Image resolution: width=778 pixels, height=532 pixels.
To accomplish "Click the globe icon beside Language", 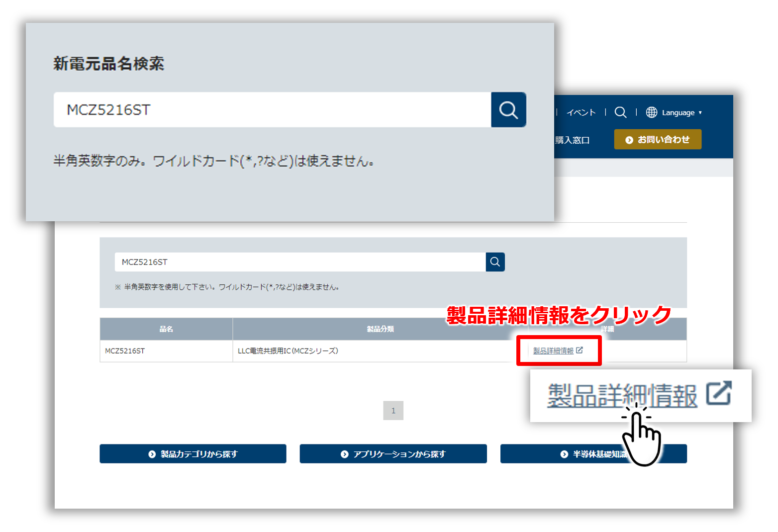I will [x=652, y=112].
